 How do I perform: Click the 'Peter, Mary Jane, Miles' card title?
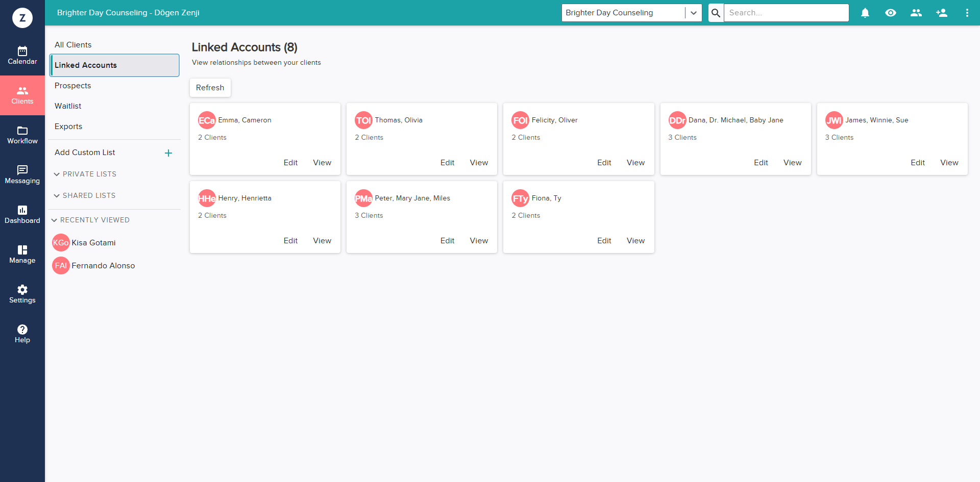click(412, 198)
